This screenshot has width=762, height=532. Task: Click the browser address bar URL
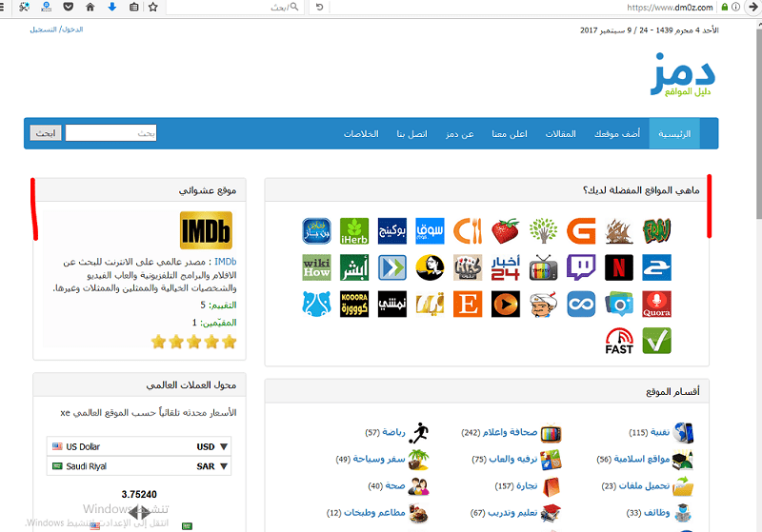pos(670,8)
